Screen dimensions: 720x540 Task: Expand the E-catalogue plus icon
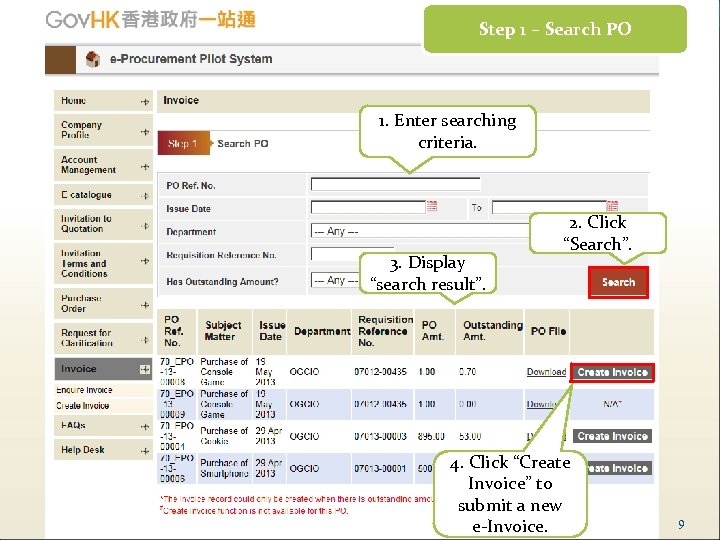tap(145, 196)
